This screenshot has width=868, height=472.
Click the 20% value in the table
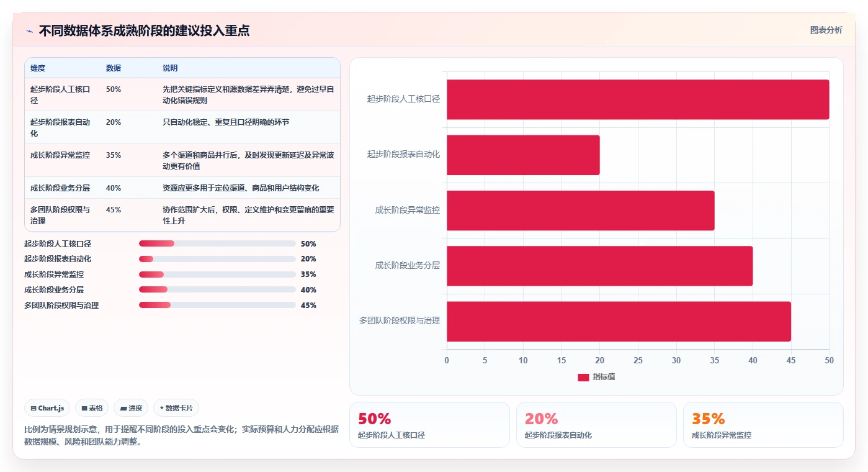pos(114,122)
